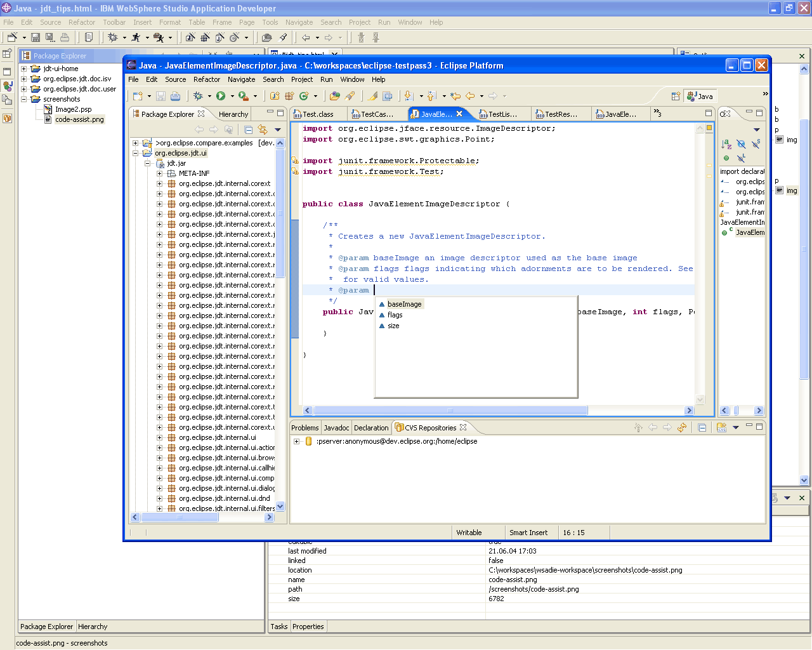Open the Refactor menu in Eclipse

click(207, 79)
